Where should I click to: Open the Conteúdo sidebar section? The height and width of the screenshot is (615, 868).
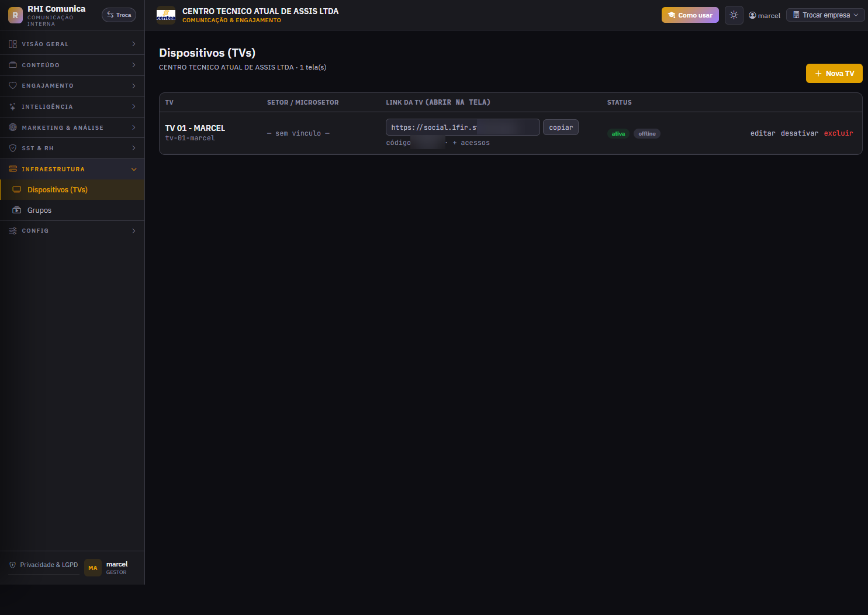point(72,65)
